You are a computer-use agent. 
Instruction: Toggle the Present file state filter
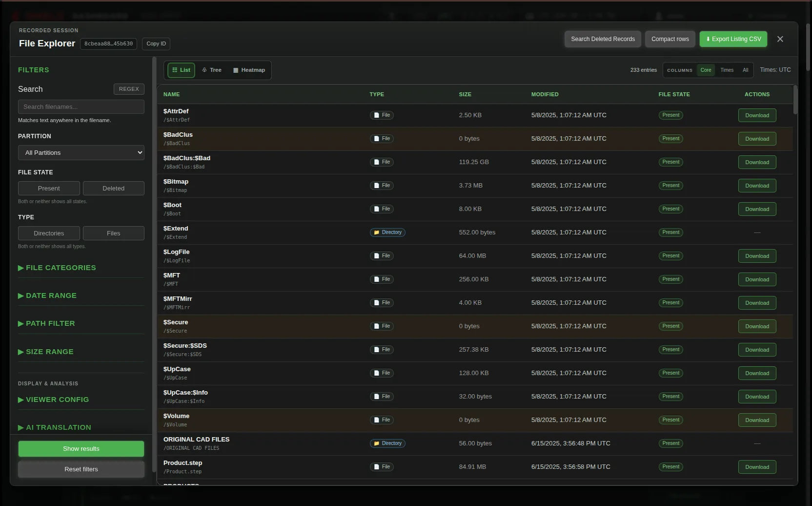click(x=49, y=189)
